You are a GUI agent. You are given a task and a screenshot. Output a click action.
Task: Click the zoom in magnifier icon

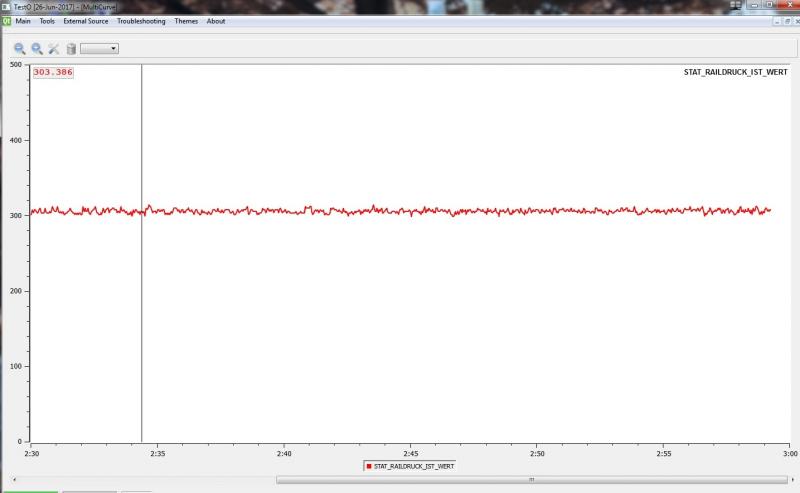pos(19,48)
